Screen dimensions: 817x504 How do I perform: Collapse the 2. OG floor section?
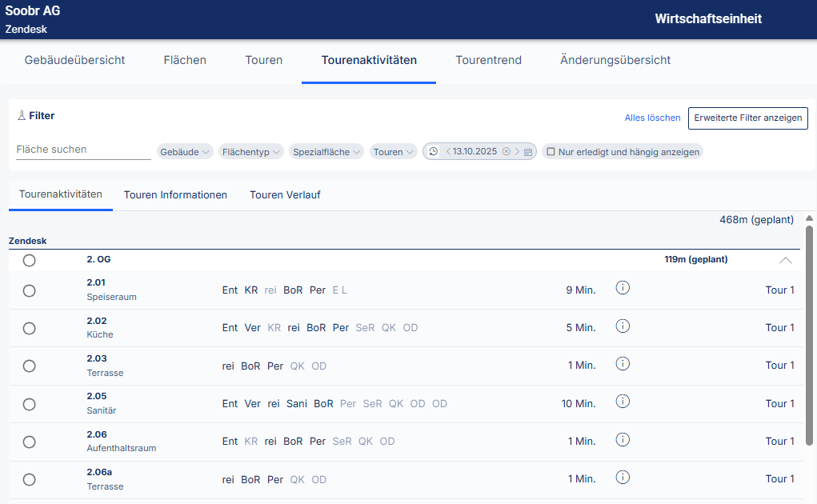coord(785,260)
